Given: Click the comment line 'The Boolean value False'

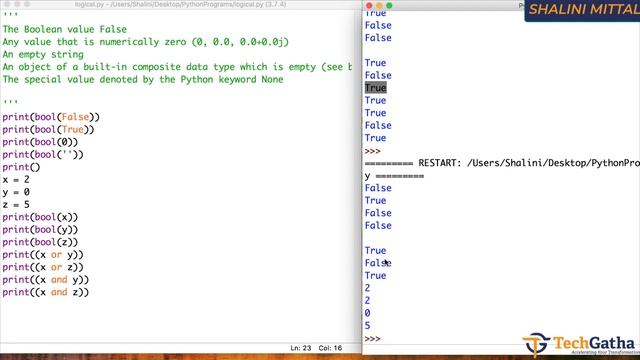Looking at the screenshot, I should [64, 29].
